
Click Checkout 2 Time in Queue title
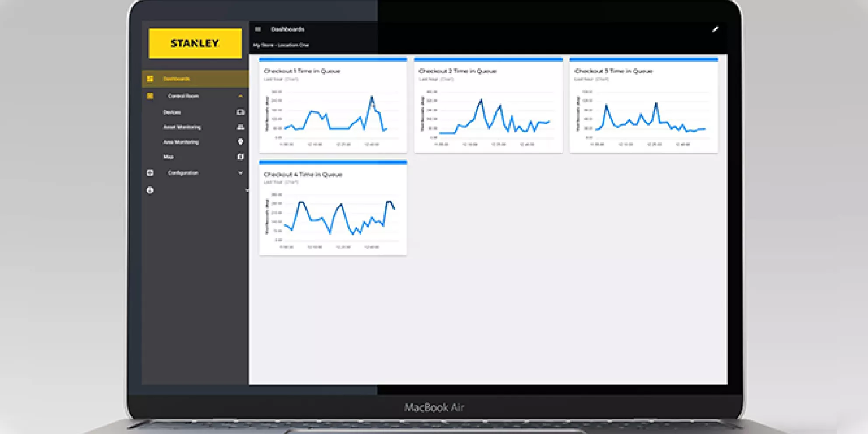coord(457,71)
